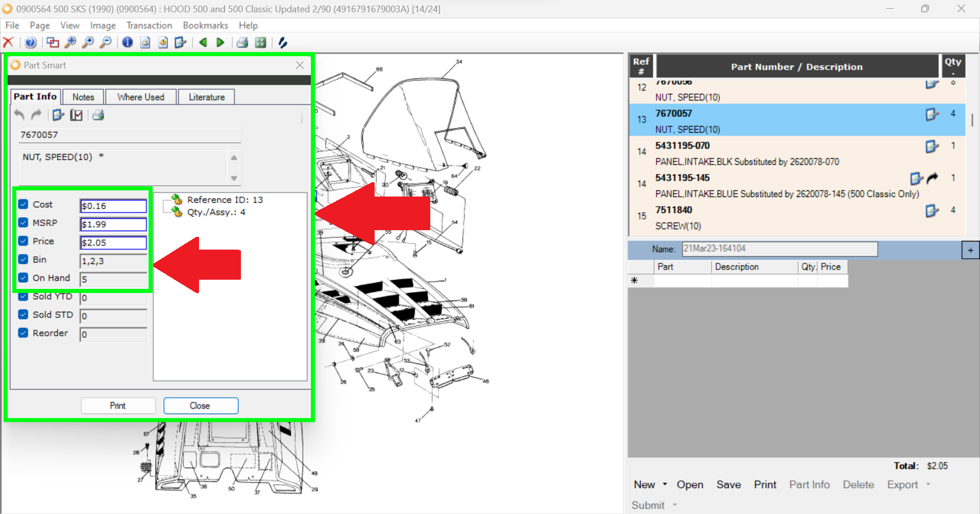
Task: Open the Image menu
Action: click(x=103, y=26)
